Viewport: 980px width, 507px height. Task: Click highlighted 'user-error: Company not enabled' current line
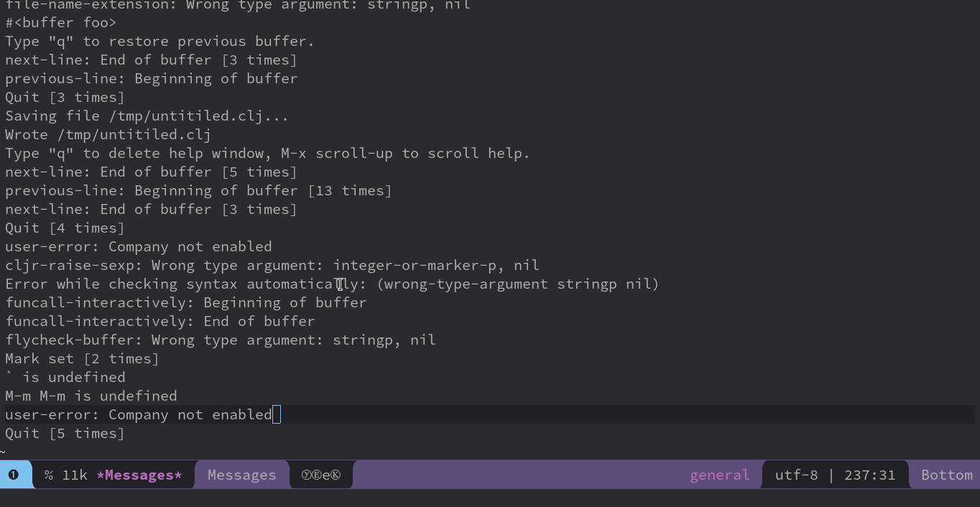139,414
